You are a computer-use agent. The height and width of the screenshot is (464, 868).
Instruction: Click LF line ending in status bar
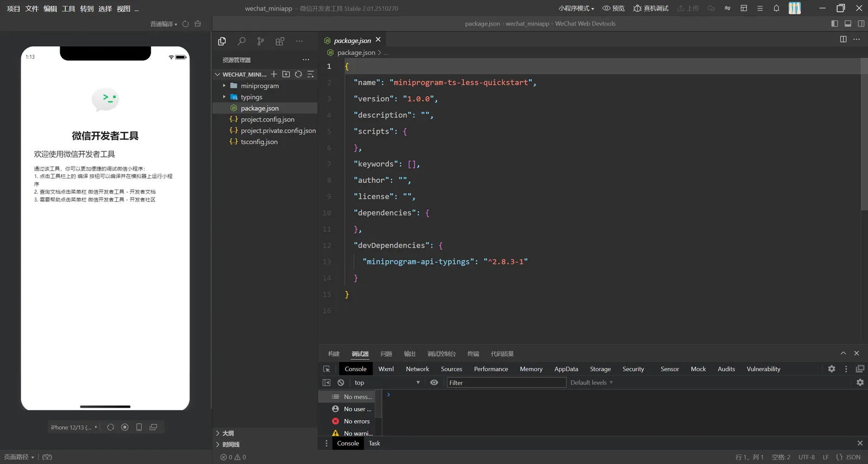826,457
